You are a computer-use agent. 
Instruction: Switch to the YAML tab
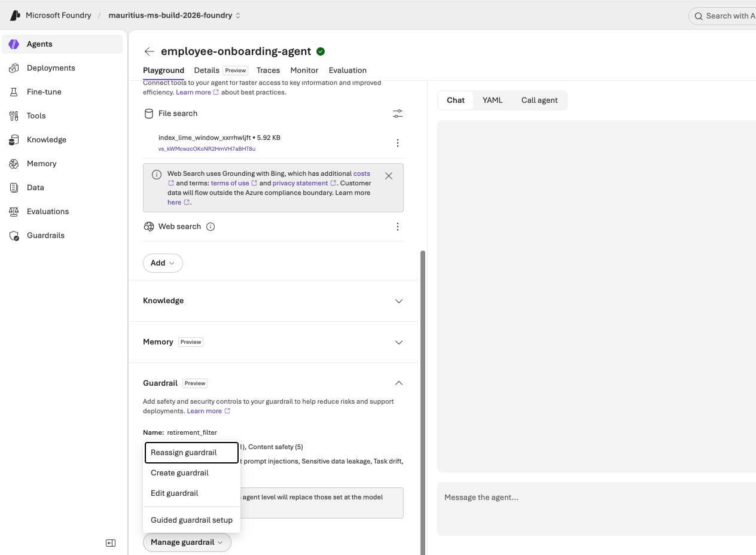pyautogui.click(x=492, y=100)
